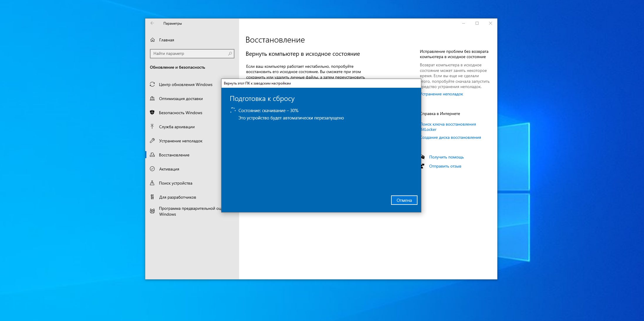
Task: Select the Устранение неполадок wrench icon
Action: click(152, 141)
